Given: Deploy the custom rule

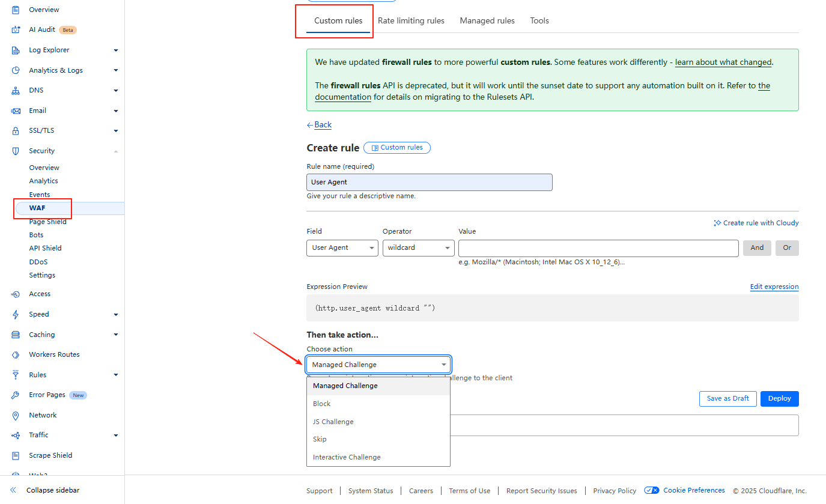Looking at the screenshot, I should tap(779, 398).
